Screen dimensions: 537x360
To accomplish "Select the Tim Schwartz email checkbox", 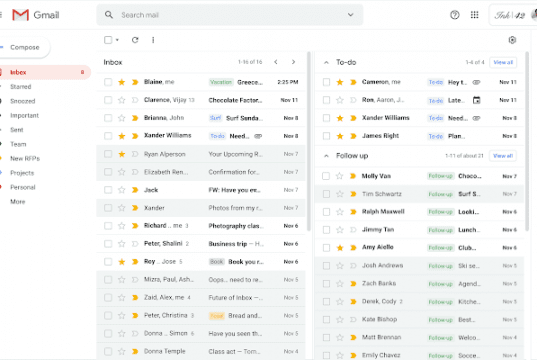I will (x=326, y=194).
